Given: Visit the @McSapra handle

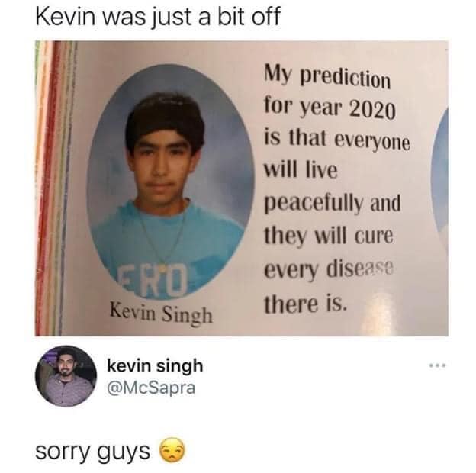Looking at the screenshot, I should pos(151,388).
